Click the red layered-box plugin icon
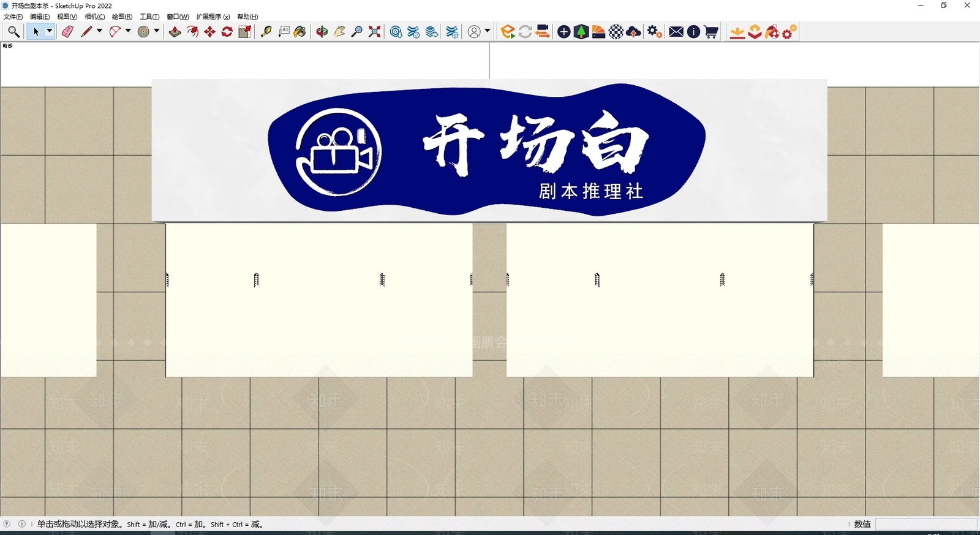The height and width of the screenshot is (535, 980). pos(755,32)
